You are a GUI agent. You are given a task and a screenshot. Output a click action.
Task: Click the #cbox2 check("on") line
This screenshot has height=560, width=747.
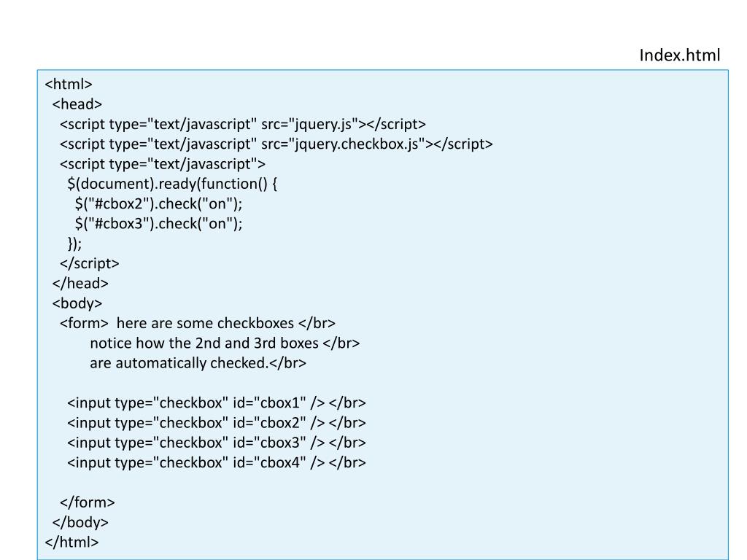coord(158,204)
